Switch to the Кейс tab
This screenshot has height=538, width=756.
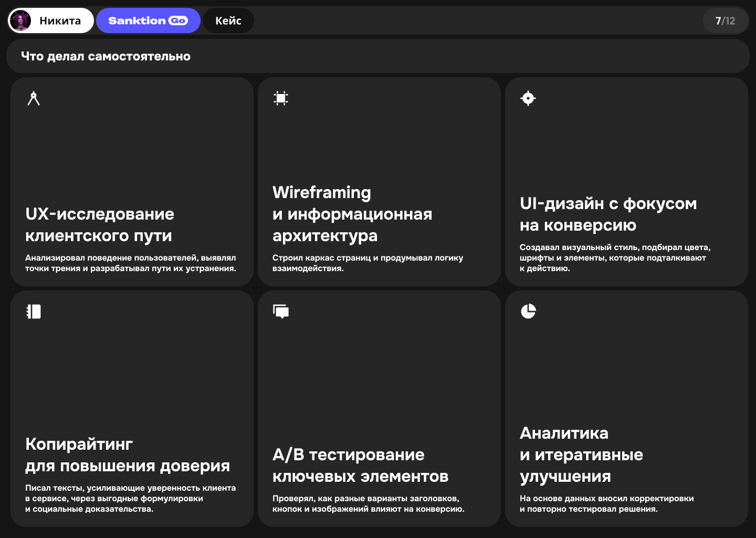(x=228, y=20)
